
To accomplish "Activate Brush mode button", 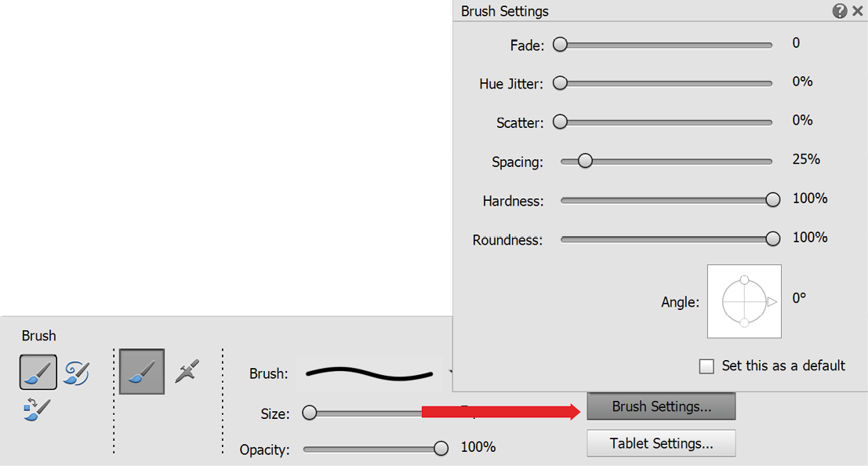I will pyautogui.click(x=142, y=371).
